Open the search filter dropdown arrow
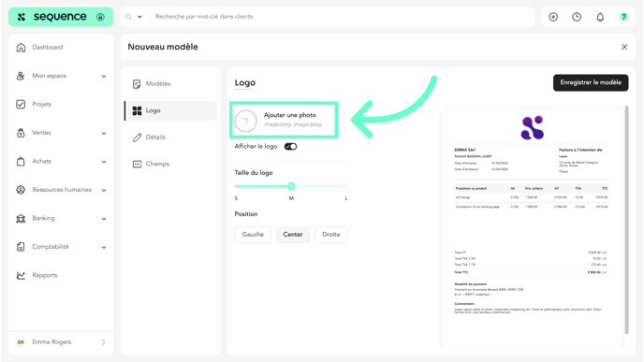 click(x=139, y=17)
